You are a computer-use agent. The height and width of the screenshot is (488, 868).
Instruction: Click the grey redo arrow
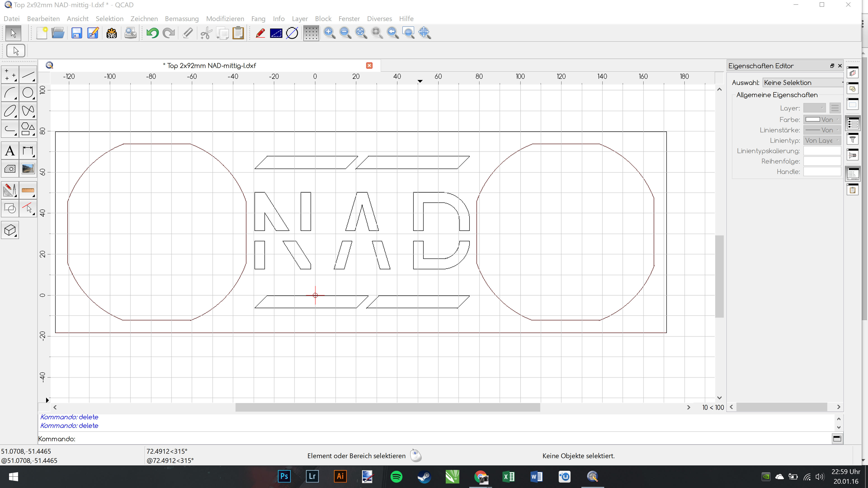pyautogui.click(x=168, y=33)
